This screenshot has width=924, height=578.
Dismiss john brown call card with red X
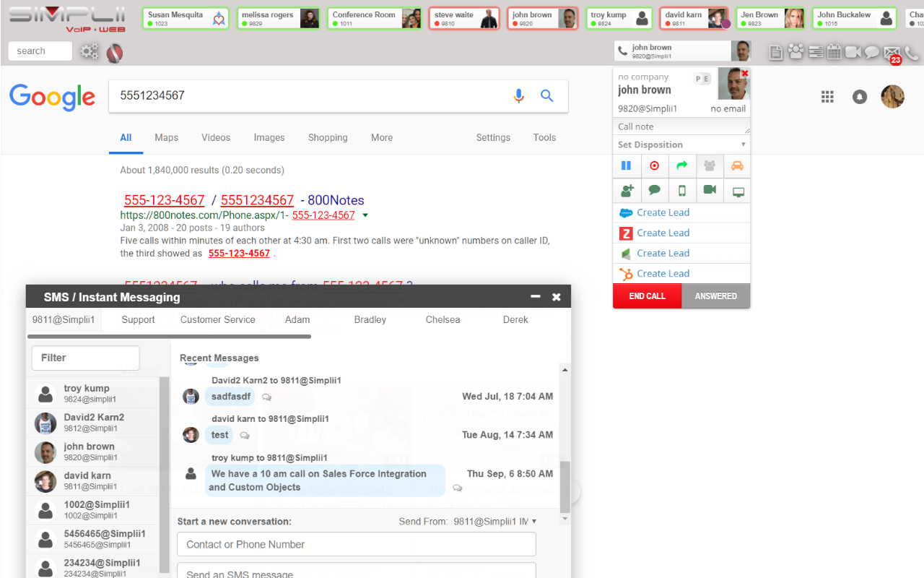(x=745, y=73)
